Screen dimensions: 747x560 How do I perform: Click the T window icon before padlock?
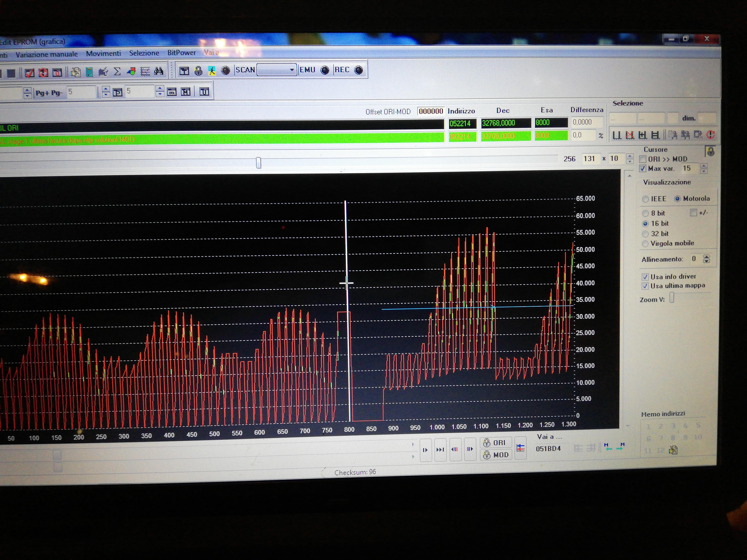pos(184,70)
